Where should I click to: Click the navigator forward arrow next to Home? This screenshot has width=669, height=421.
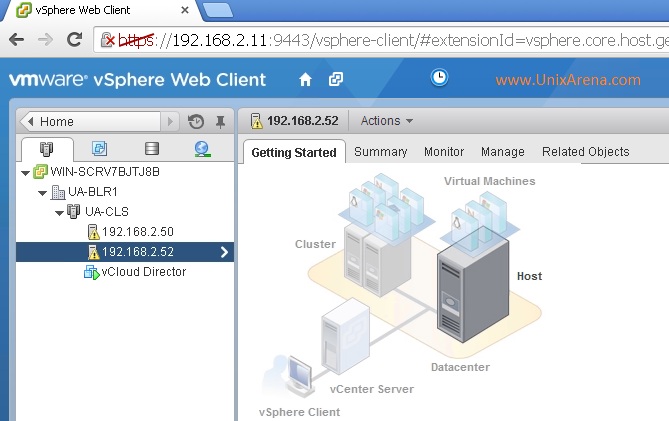tap(170, 122)
